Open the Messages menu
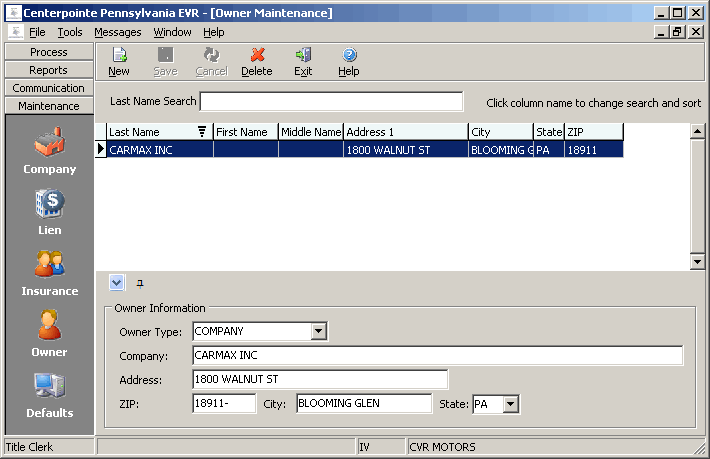The width and height of the screenshot is (710, 459). point(118,32)
